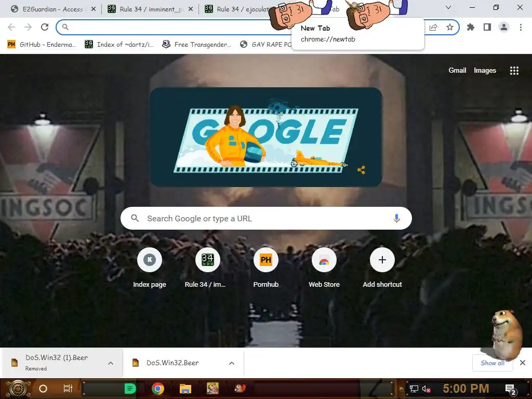This screenshot has width=532, height=399.
Task: Open Task View on the taskbar
Action: tap(68, 389)
